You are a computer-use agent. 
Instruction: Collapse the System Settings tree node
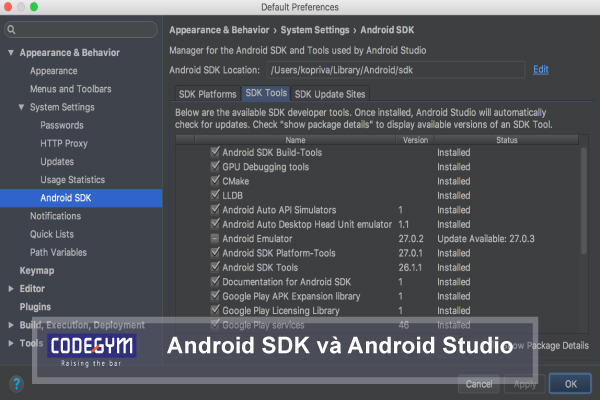click(21, 107)
